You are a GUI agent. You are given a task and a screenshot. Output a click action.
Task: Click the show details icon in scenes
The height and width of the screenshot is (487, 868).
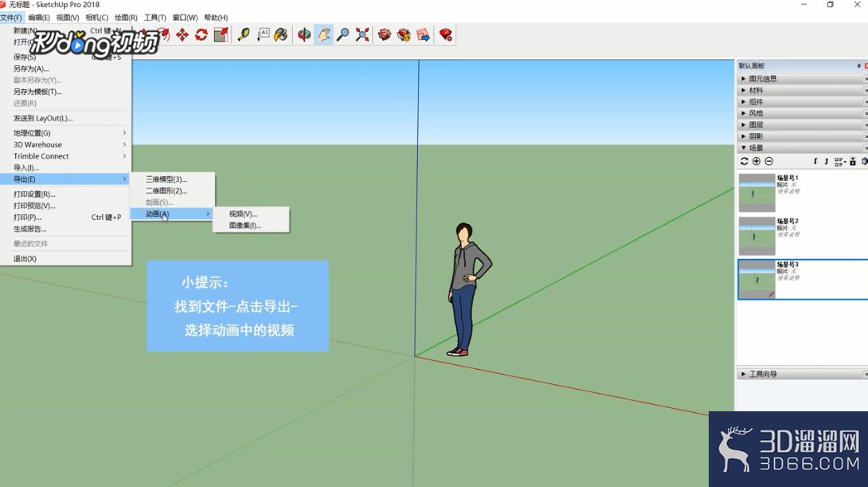click(853, 161)
